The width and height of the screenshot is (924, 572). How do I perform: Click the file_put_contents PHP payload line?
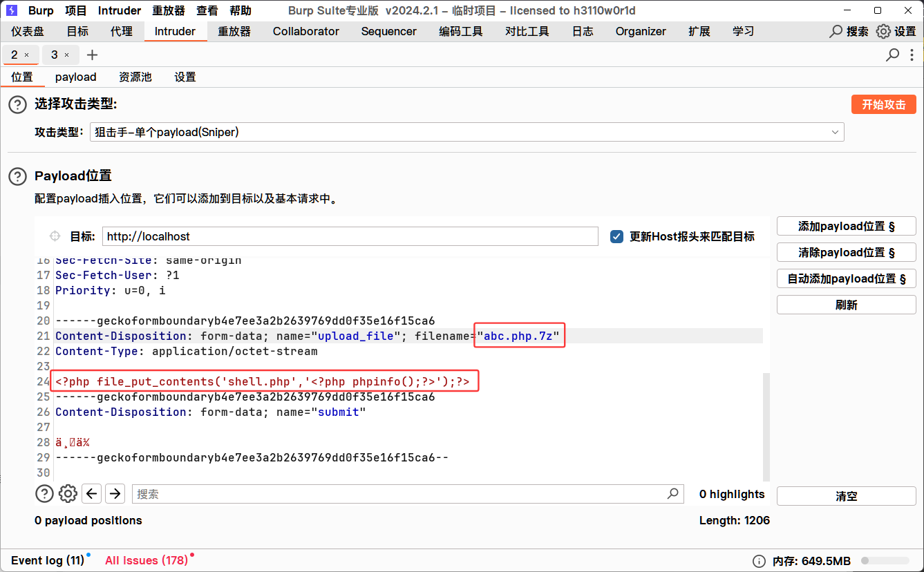[x=263, y=381]
